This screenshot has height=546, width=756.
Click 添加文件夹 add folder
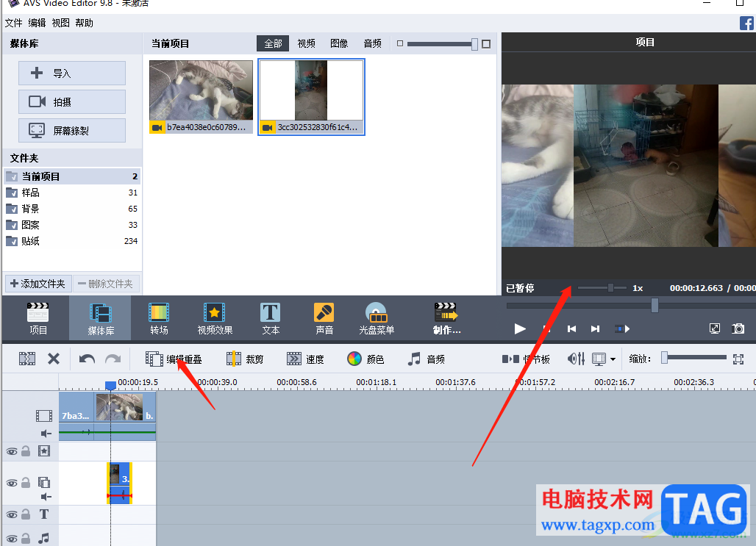pyautogui.click(x=38, y=284)
